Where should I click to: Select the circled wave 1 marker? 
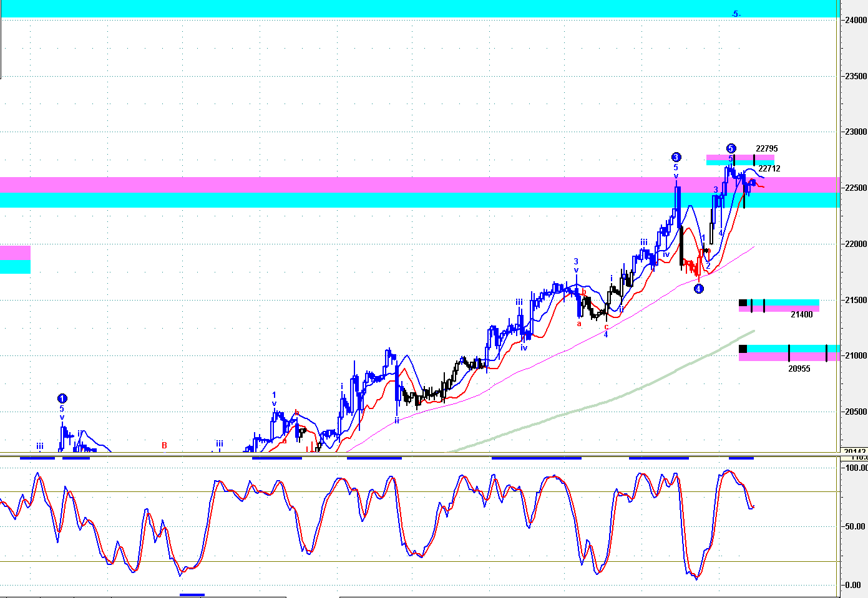(62, 398)
